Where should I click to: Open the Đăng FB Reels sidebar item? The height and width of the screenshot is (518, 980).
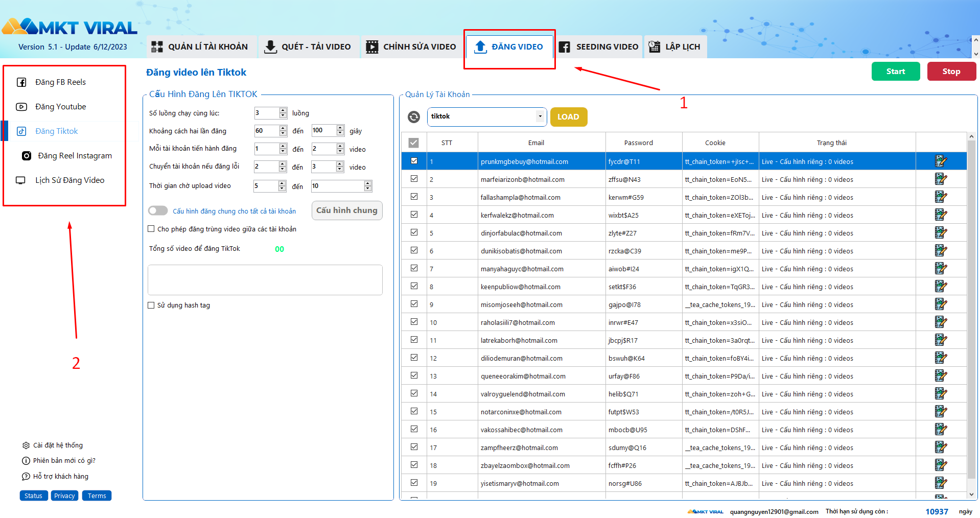click(x=60, y=82)
